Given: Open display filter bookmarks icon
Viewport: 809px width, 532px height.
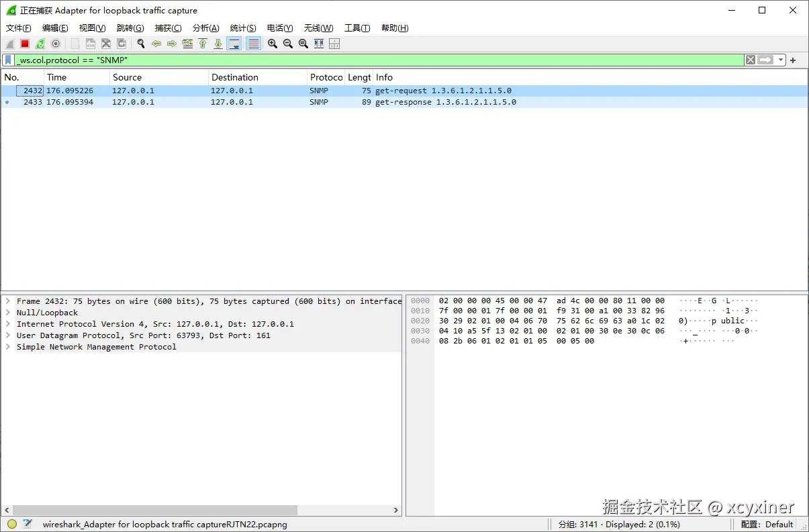Looking at the screenshot, I should (8, 60).
